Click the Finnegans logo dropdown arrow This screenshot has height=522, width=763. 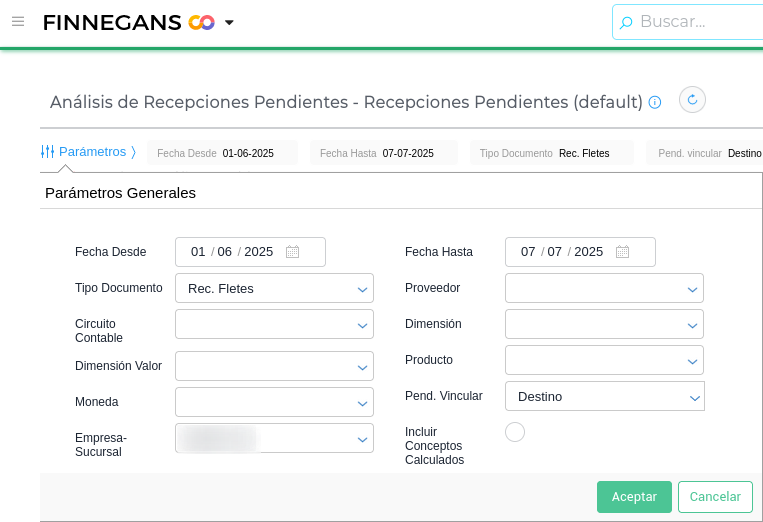[x=229, y=22]
